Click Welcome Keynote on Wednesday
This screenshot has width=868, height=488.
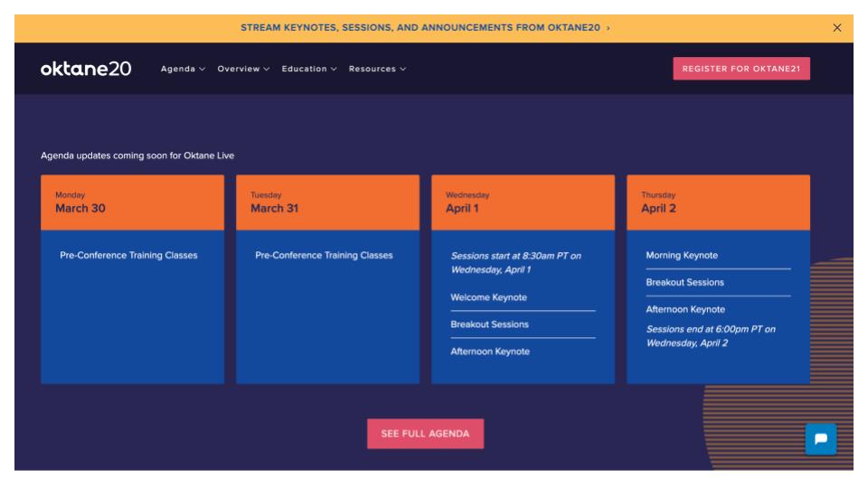488,297
